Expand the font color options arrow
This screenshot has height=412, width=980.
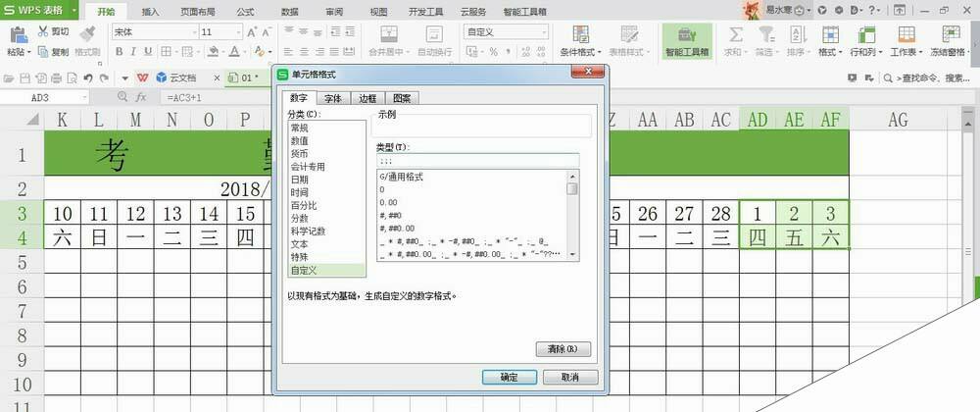[244, 52]
